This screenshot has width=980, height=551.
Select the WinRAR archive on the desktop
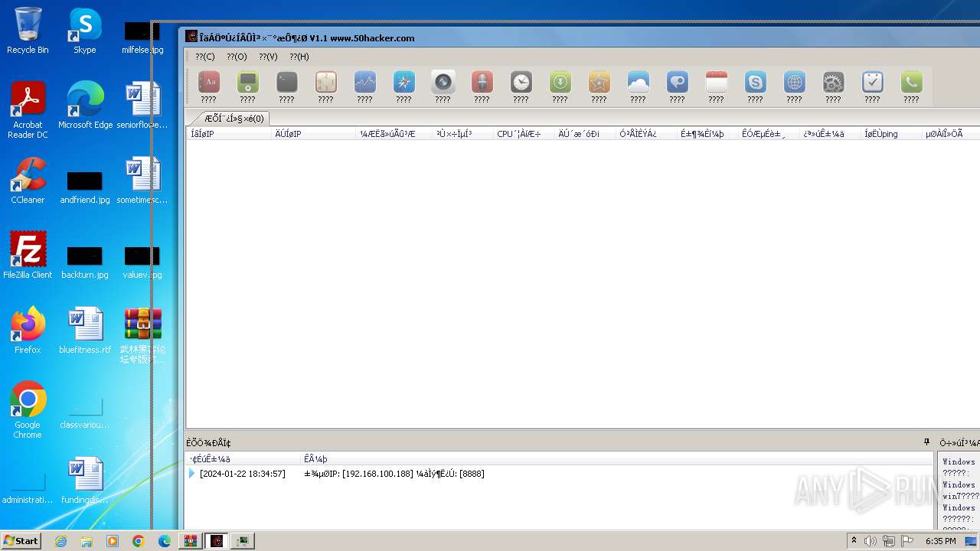(x=142, y=335)
